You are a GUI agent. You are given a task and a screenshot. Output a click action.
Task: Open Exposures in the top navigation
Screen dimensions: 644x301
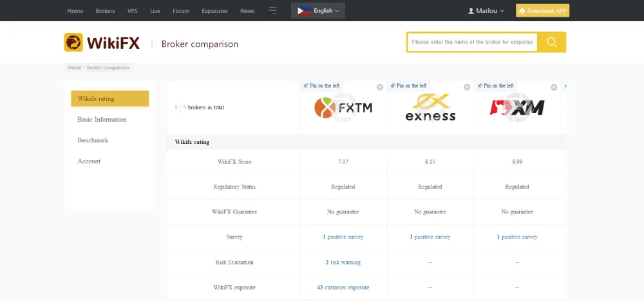tap(215, 11)
